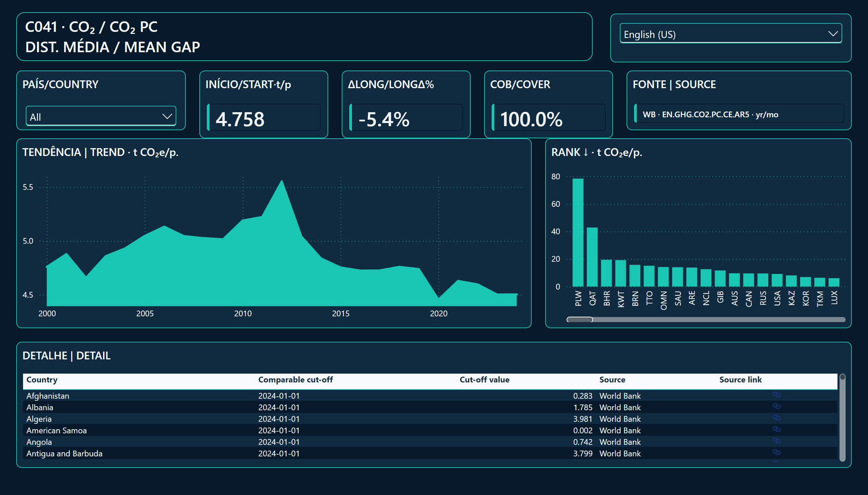Click the 'DIST. MÉDIA / MEAN GAP' report title

click(113, 47)
